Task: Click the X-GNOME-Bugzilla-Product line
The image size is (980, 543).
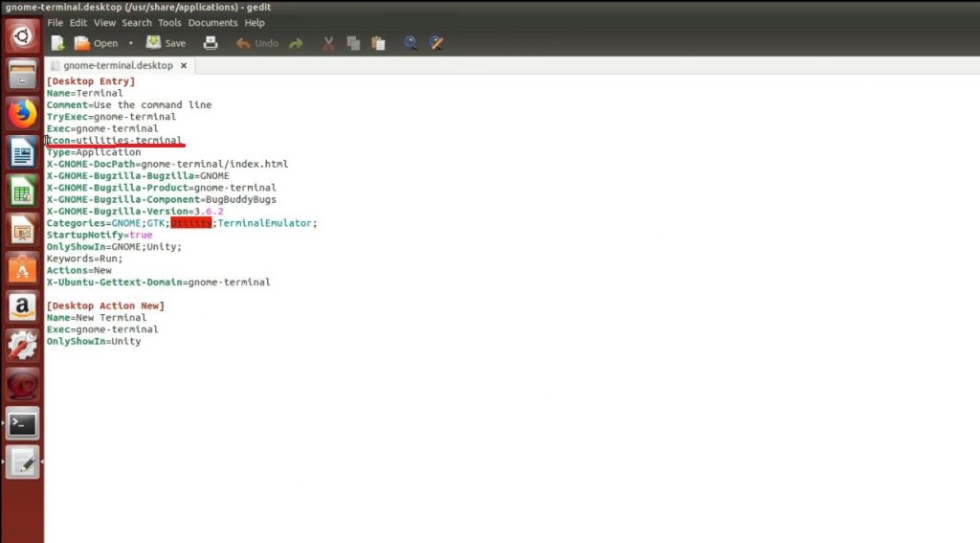Action: coord(161,188)
